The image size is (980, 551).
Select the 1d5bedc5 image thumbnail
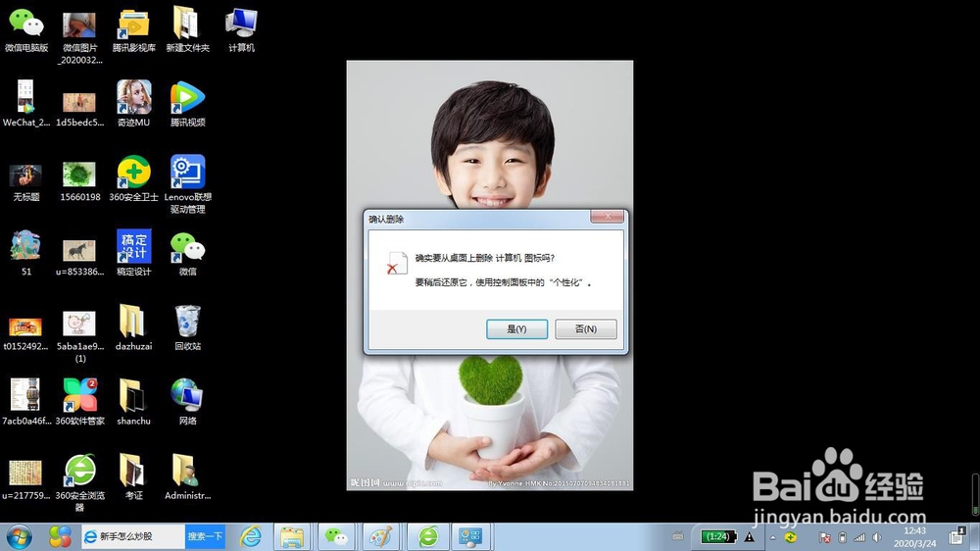(79, 108)
